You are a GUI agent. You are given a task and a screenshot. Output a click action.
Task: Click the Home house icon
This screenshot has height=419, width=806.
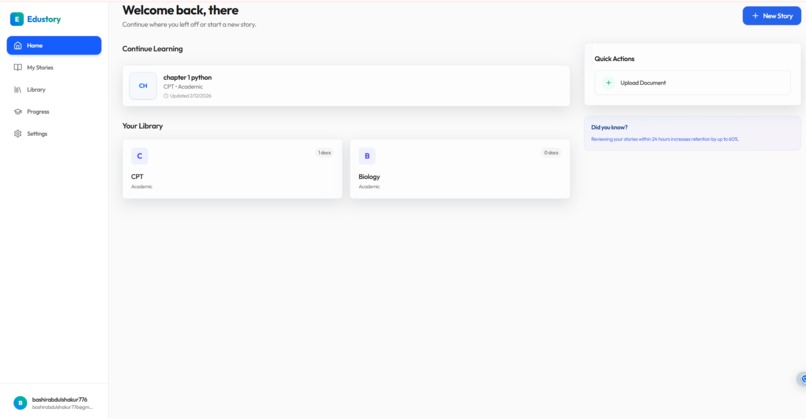18,45
